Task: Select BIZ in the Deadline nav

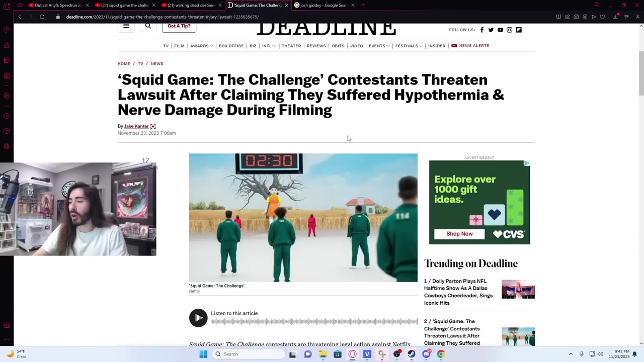Action: pos(253,46)
